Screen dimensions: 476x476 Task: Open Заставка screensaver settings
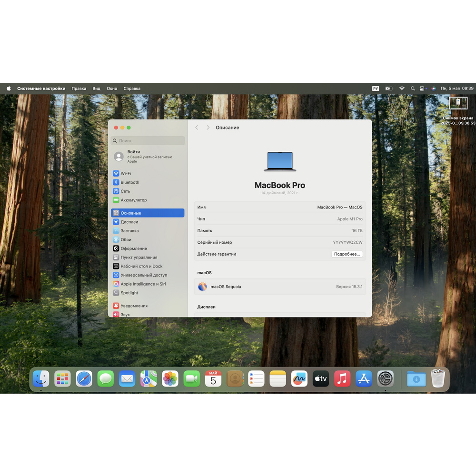click(x=148, y=231)
